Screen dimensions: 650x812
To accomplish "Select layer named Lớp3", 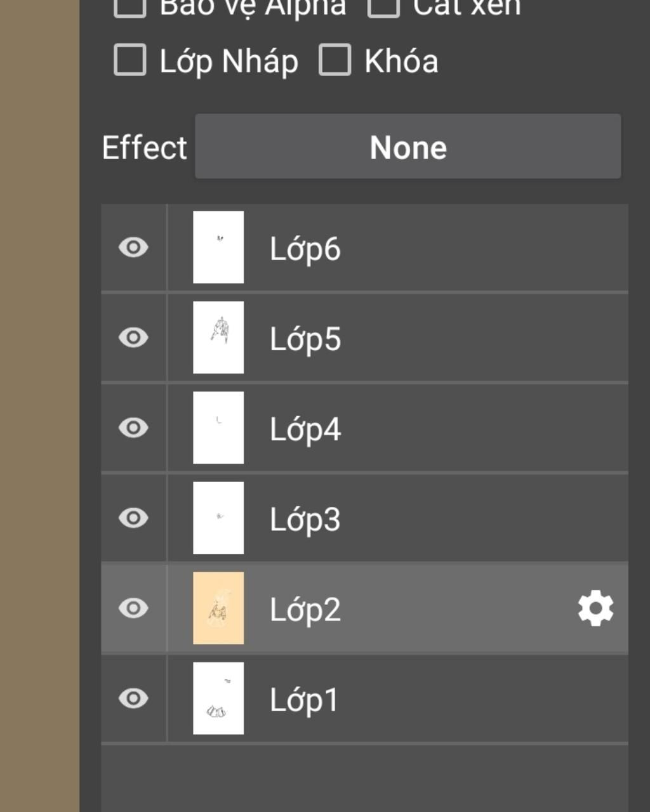I will coord(305,520).
